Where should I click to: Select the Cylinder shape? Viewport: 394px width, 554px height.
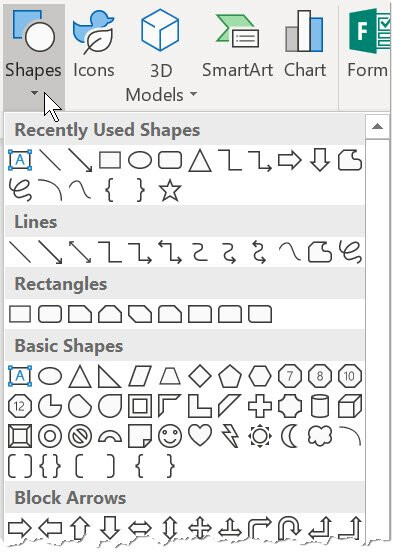(x=320, y=406)
